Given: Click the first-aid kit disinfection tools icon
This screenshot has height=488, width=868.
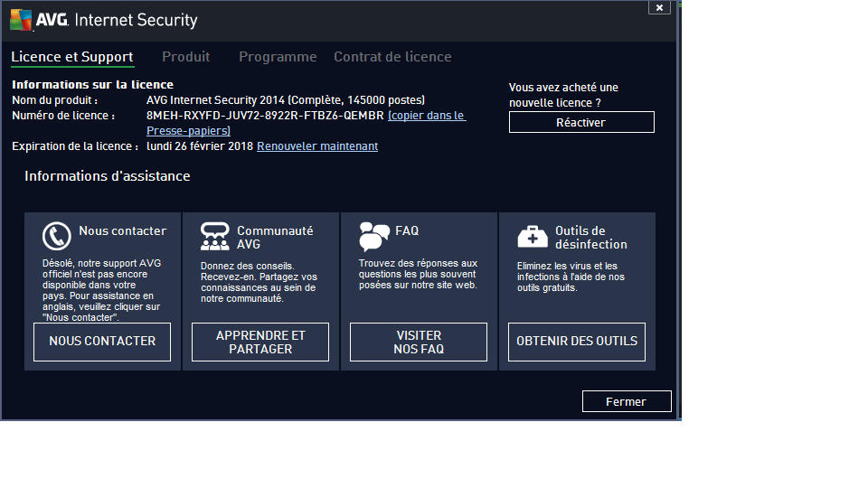Looking at the screenshot, I should (x=533, y=236).
